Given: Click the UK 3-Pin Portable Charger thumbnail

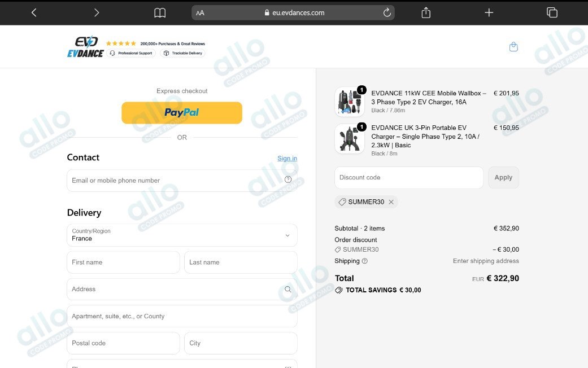Looking at the screenshot, I should pyautogui.click(x=350, y=139).
